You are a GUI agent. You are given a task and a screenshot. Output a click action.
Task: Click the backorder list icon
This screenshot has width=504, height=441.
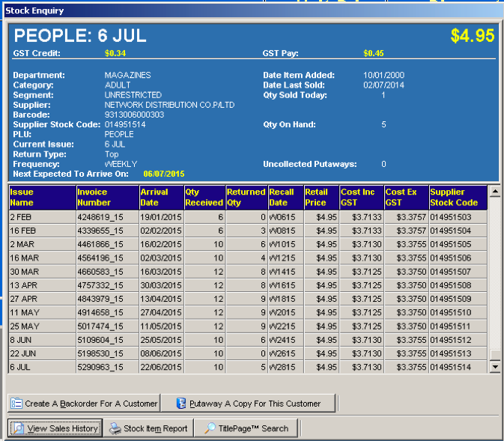[x=16, y=403]
